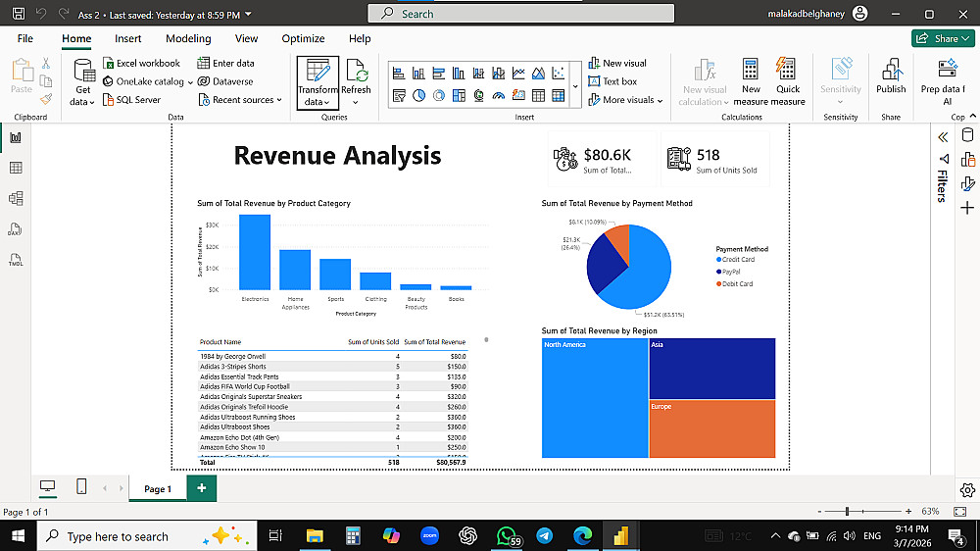Switch to Model view in left sidebar
Viewport: 980px width, 551px height.
tap(16, 198)
